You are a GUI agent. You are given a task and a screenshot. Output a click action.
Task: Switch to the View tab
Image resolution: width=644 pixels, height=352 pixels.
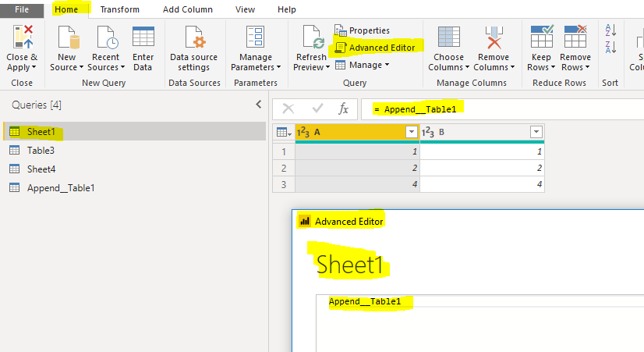click(x=245, y=9)
